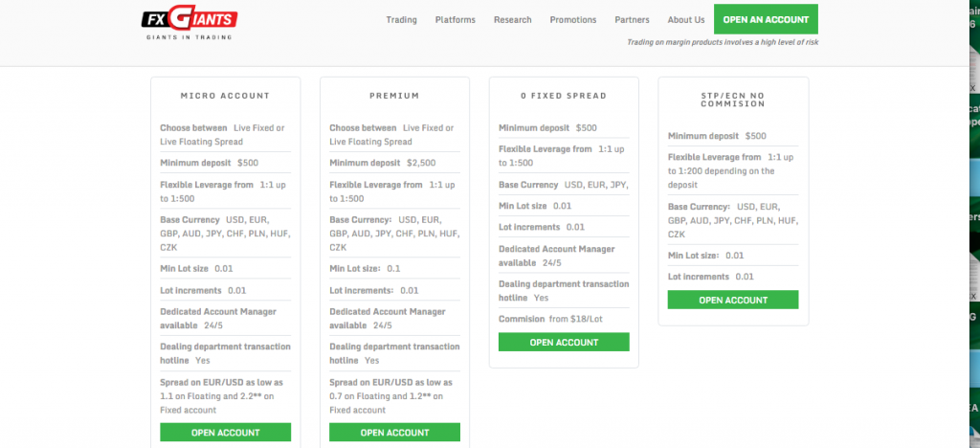Open account under STP/ECN No Commision card
Viewport: 980px width, 448px height.
733,300
